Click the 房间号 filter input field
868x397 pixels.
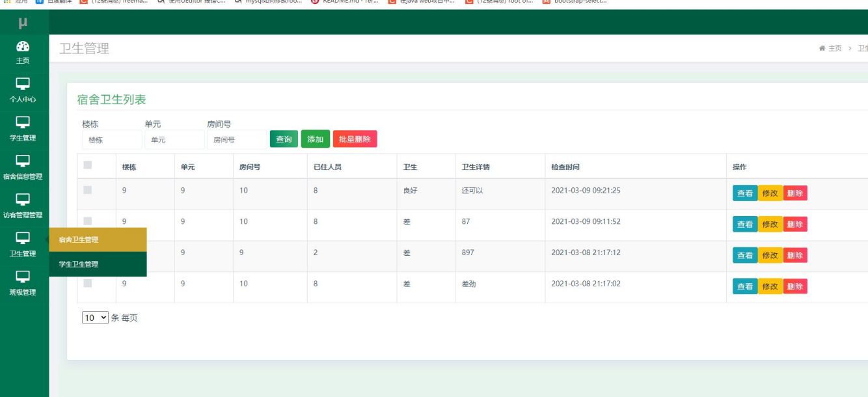click(x=237, y=140)
